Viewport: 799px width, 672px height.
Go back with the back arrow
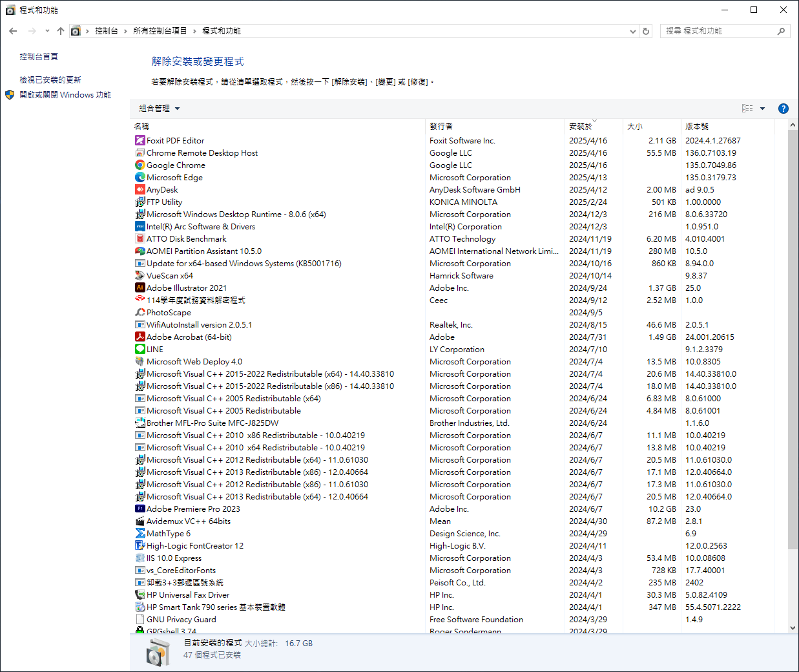[x=13, y=31]
